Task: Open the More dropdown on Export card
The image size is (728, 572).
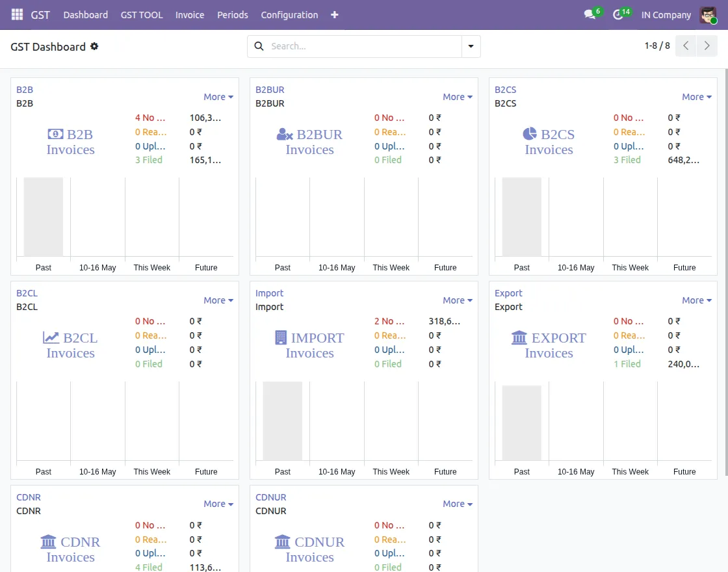Action: point(696,300)
